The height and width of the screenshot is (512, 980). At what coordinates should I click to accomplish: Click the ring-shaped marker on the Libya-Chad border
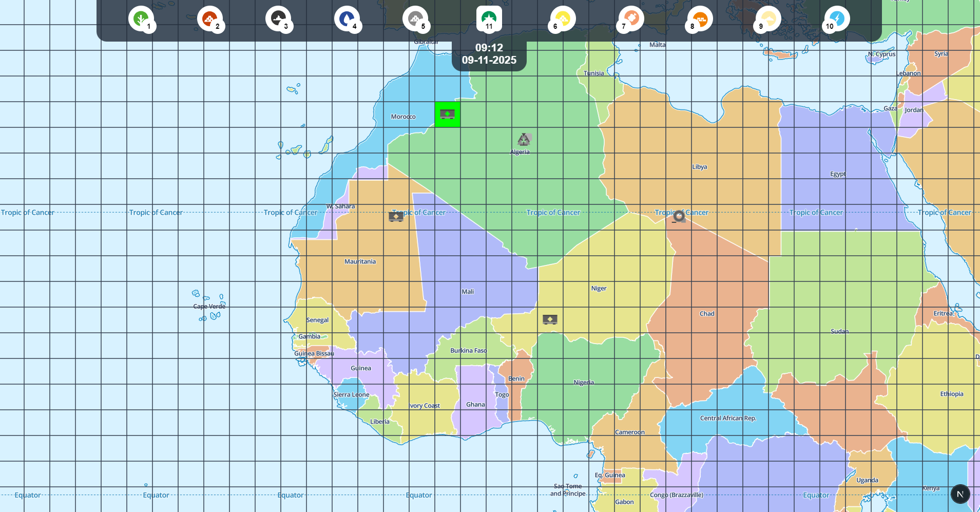click(679, 216)
